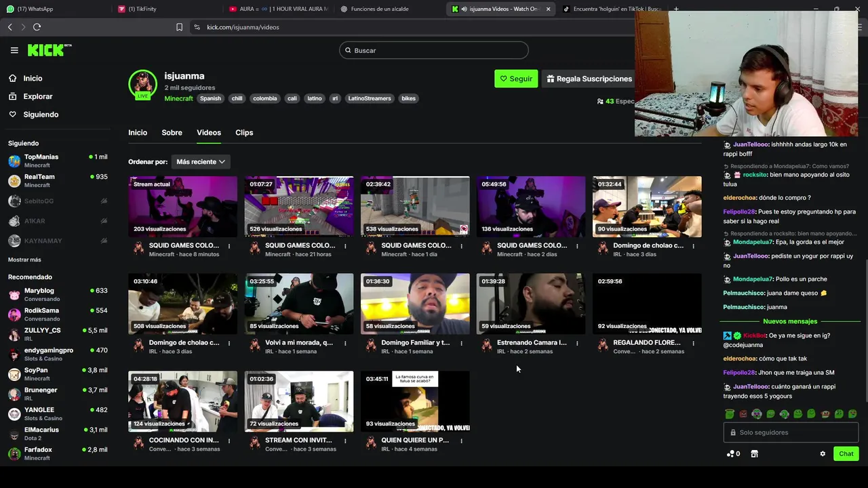Image resolution: width=868 pixels, height=488 pixels.
Task: Switch to TikFinity browser tab
Action: click(166, 9)
